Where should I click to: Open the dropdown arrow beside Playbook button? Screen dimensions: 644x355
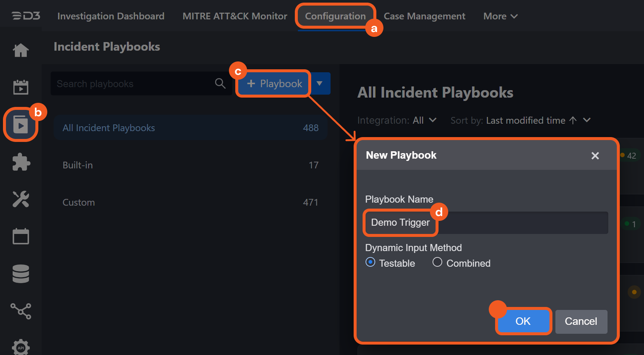click(319, 83)
